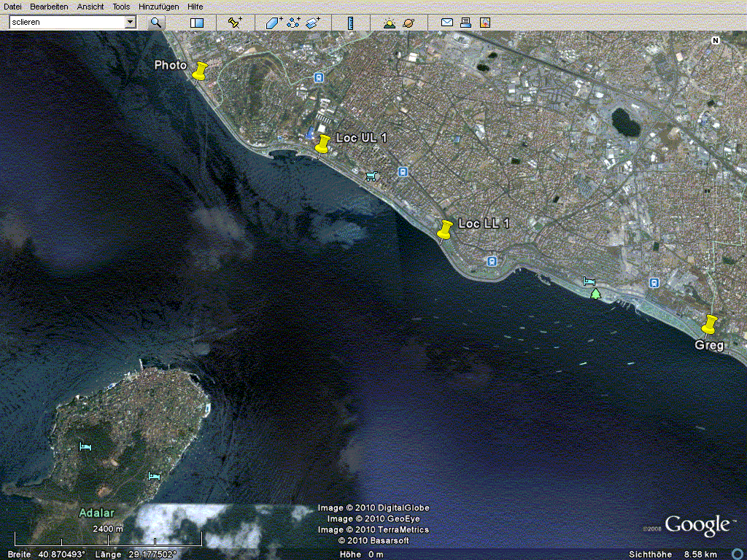Open the Hinzufügen menu

coord(159,6)
